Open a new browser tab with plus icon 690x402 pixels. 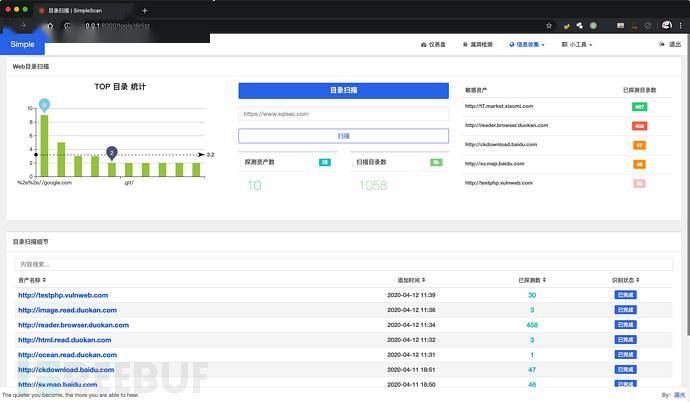click(x=145, y=10)
